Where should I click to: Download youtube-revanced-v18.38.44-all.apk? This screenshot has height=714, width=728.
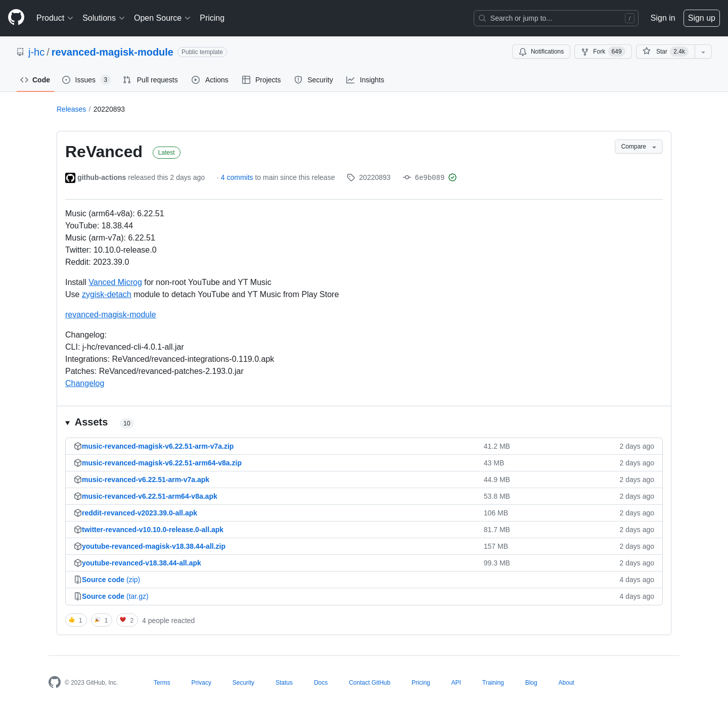(142, 563)
